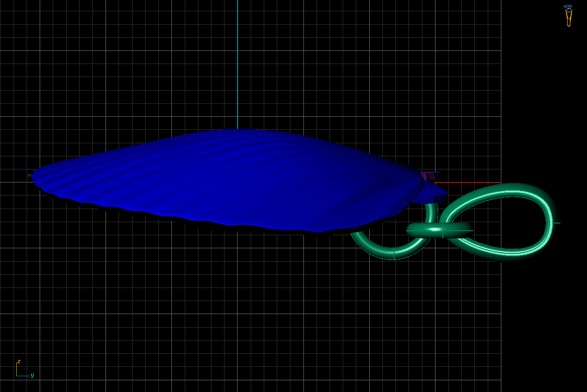Click the yellow z axis line segment
This screenshot has width=587, height=392.
[x=16, y=368]
